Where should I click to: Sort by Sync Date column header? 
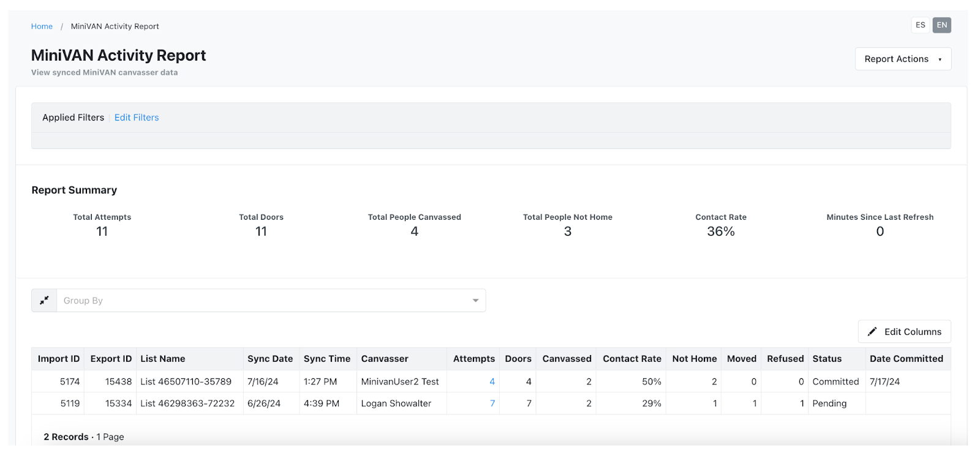[270, 359]
